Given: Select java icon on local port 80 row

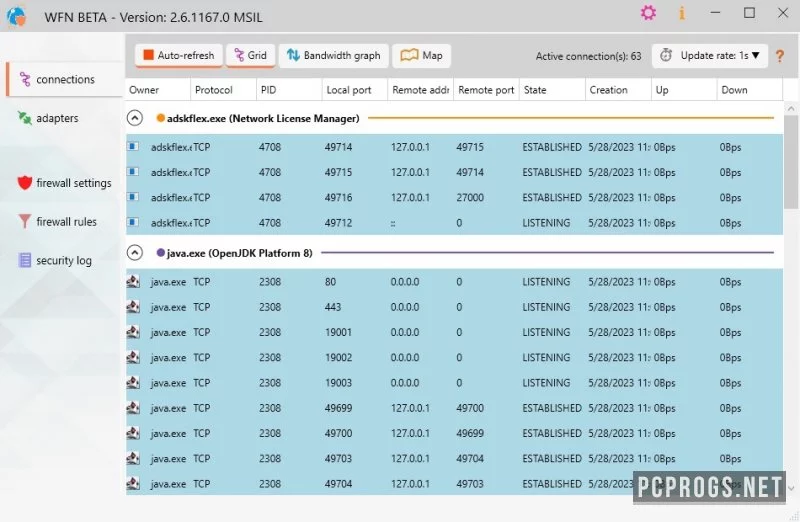Looking at the screenshot, I should click(x=133, y=281).
